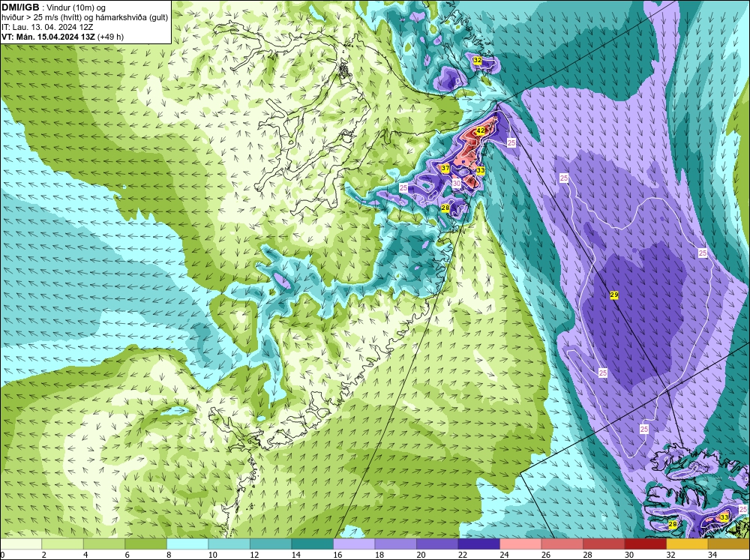Click the number 16 under the color scale
Screen dimensions: 750x560
point(337,555)
